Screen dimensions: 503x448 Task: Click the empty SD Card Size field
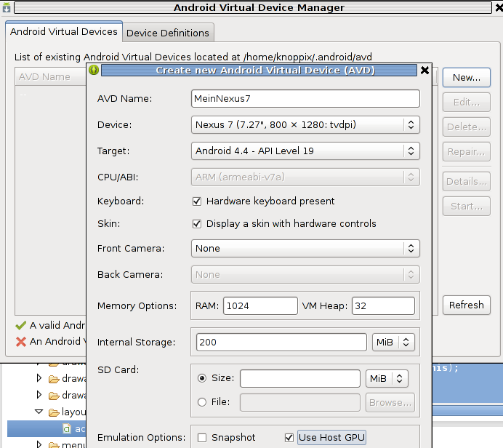[300, 379]
